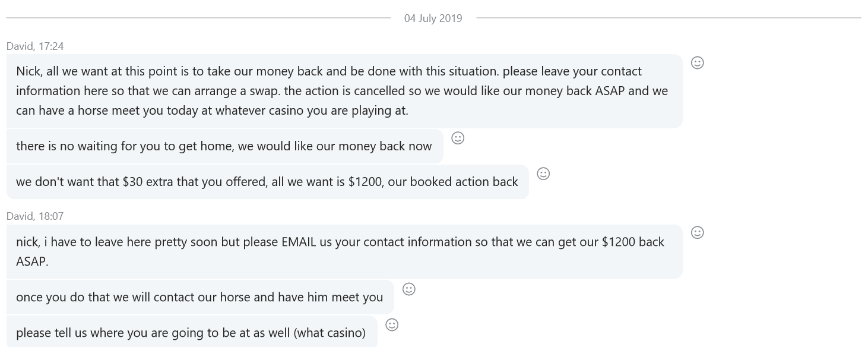Select the 'Nick, all we want' message bubble
868x347 pixels.
point(344,91)
